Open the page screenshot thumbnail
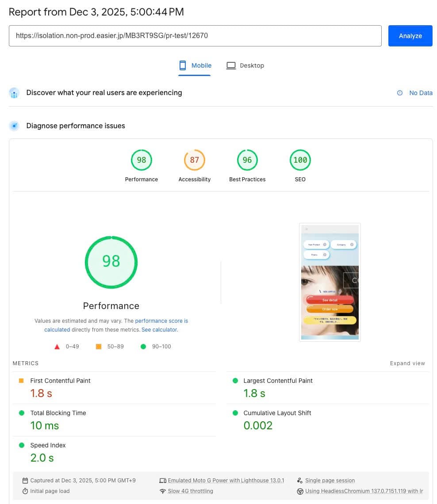 coord(330,282)
